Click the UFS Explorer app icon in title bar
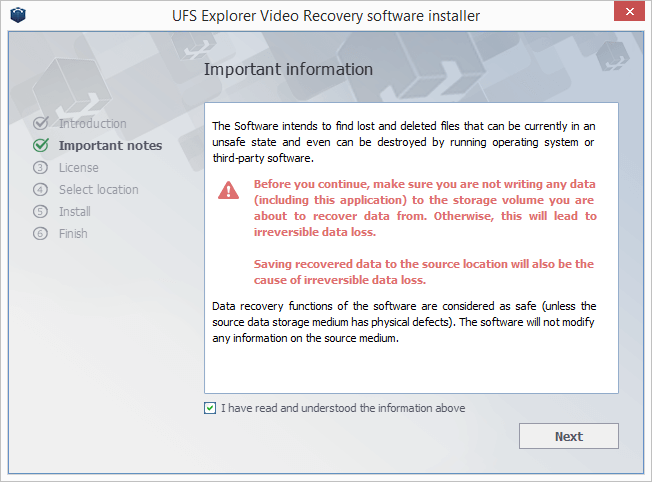 click(18, 15)
